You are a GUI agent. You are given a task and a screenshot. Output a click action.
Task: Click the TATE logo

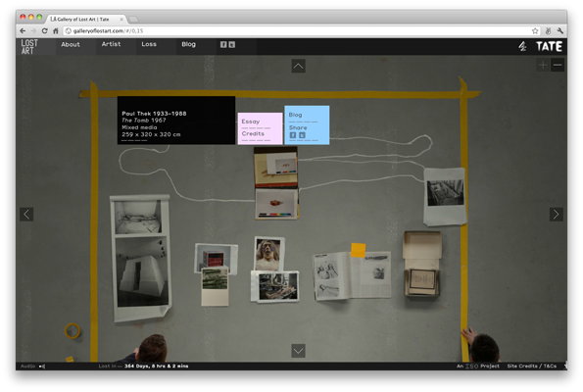(549, 46)
